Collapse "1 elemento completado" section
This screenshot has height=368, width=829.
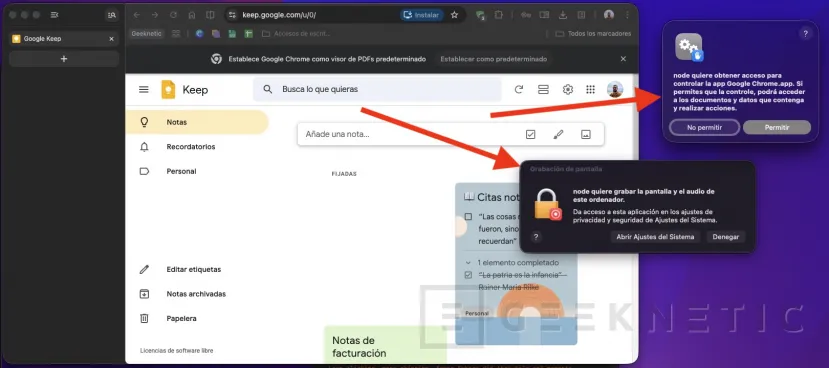pos(468,262)
